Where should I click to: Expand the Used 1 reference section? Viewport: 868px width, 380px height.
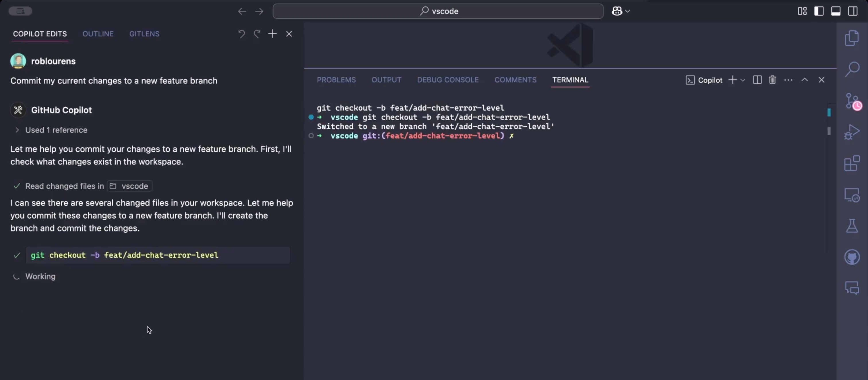[x=51, y=130]
